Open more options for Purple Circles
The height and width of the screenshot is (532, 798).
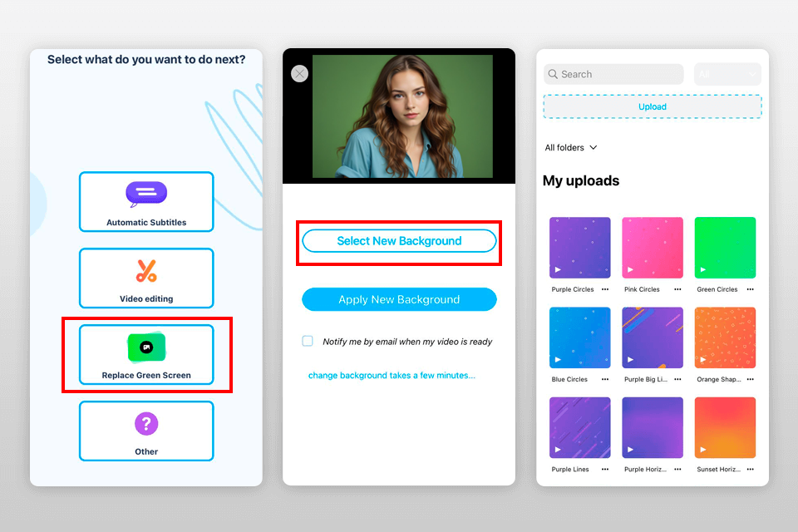[x=605, y=289]
